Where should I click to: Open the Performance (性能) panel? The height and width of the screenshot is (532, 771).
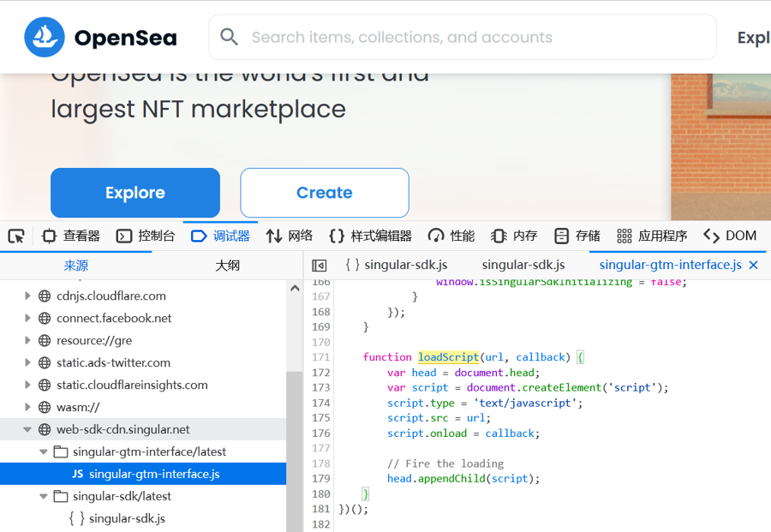pyautogui.click(x=451, y=236)
